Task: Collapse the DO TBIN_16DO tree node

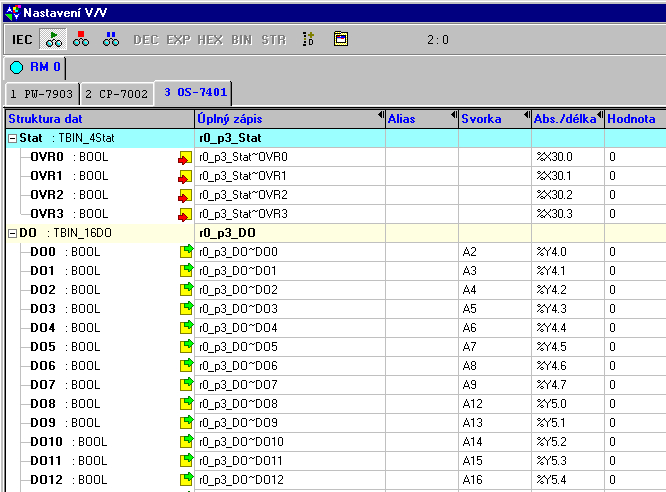Action: [x=12, y=233]
